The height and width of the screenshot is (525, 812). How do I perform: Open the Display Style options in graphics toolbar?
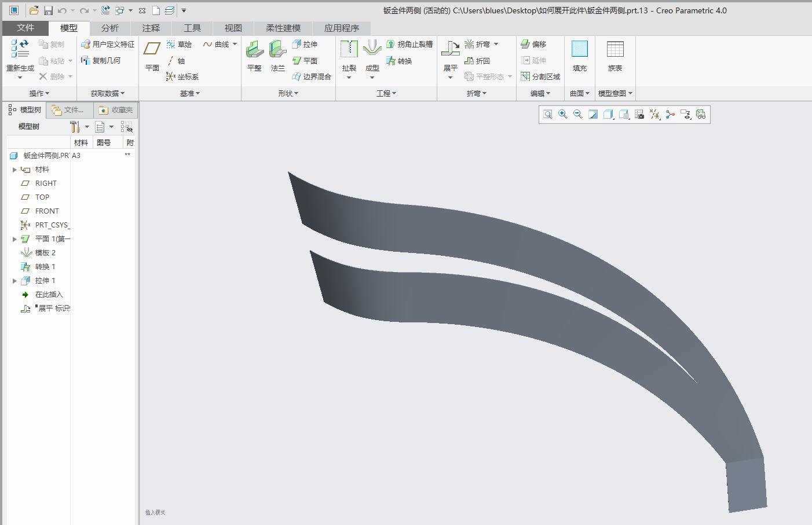click(x=609, y=115)
